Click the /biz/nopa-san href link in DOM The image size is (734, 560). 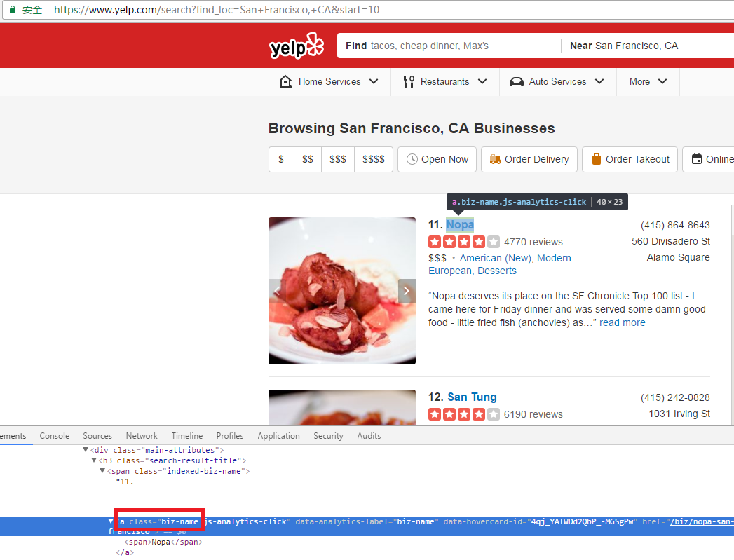[702, 521]
